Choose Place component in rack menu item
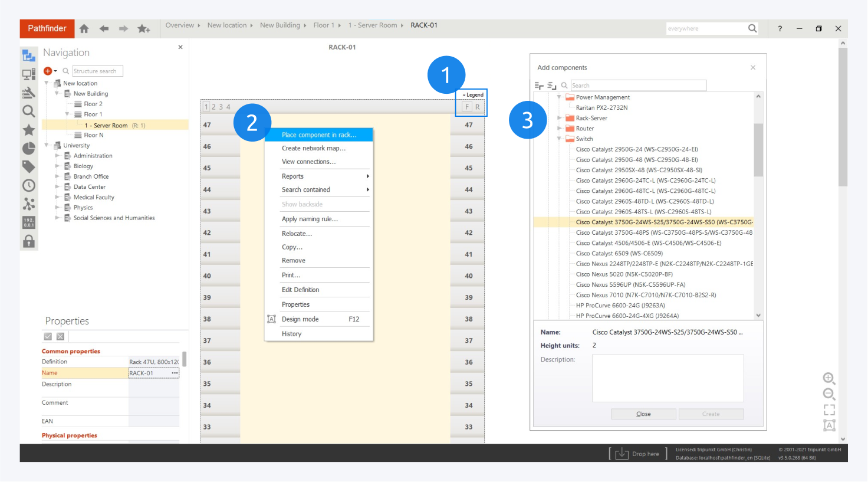868x482 pixels. click(x=318, y=135)
